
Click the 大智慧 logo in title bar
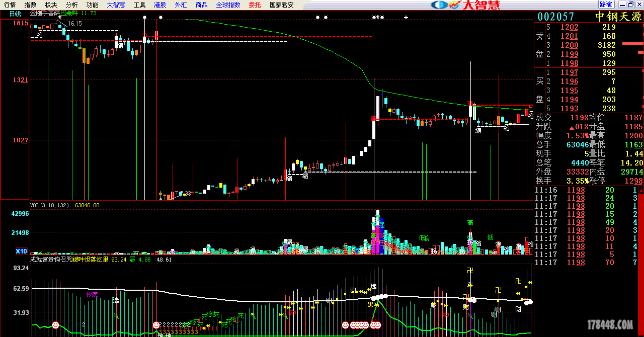(x=465, y=5)
